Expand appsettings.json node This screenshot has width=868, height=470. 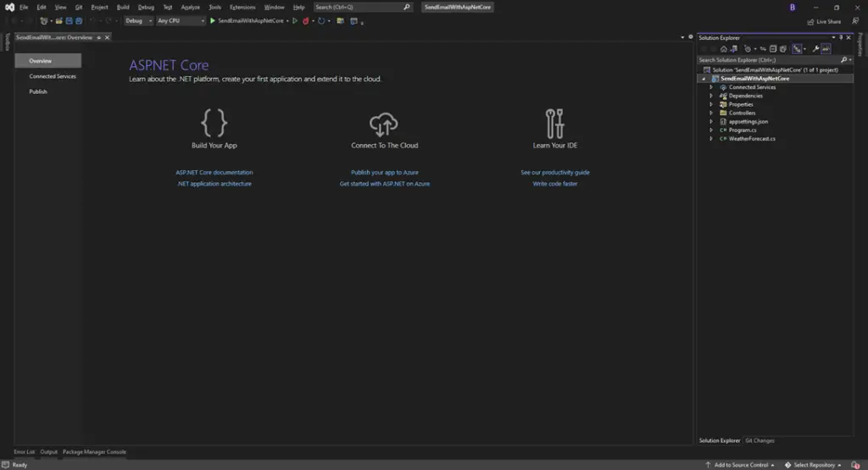pos(711,122)
